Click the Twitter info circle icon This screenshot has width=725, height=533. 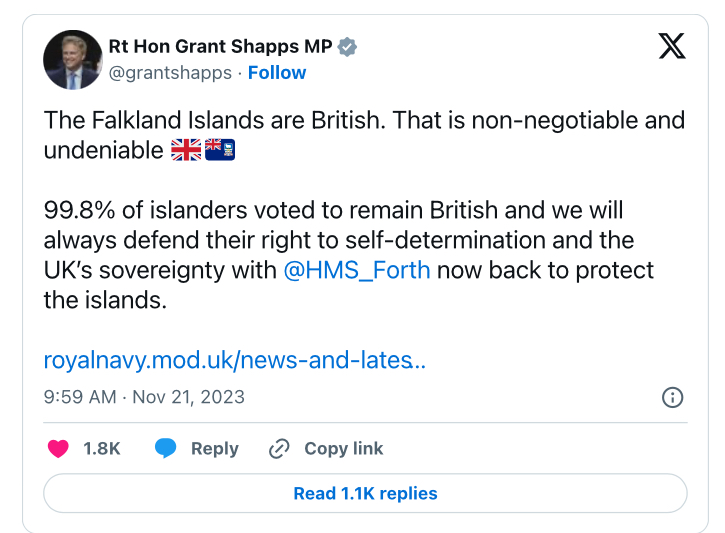point(672,397)
